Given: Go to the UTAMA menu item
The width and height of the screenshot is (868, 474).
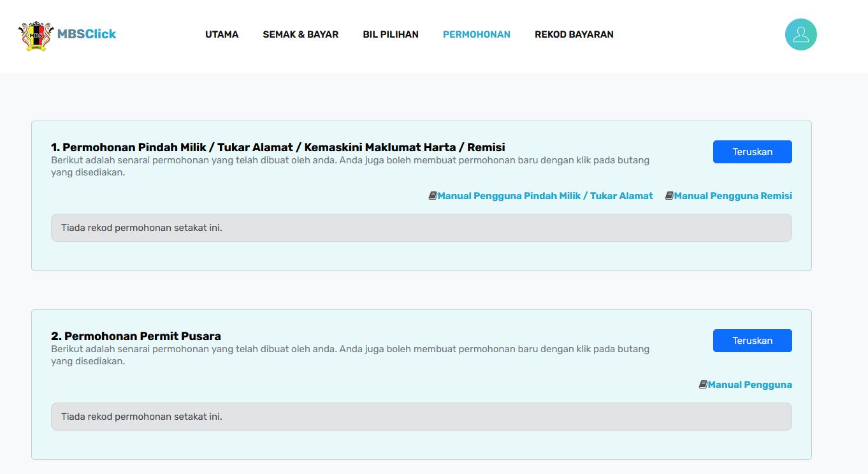Looking at the screenshot, I should (222, 34).
